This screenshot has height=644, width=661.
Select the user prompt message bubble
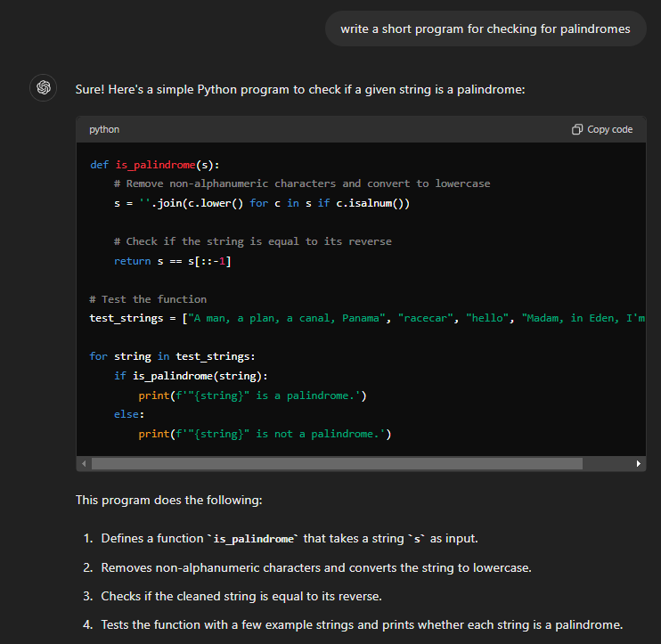(485, 29)
